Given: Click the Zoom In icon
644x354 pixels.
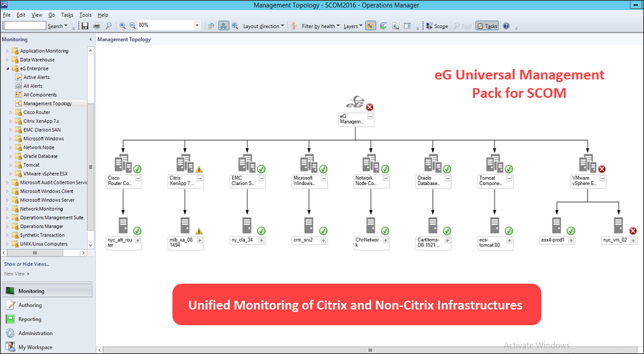Looking at the screenshot, I should pyautogui.click(x=122, y=25).
